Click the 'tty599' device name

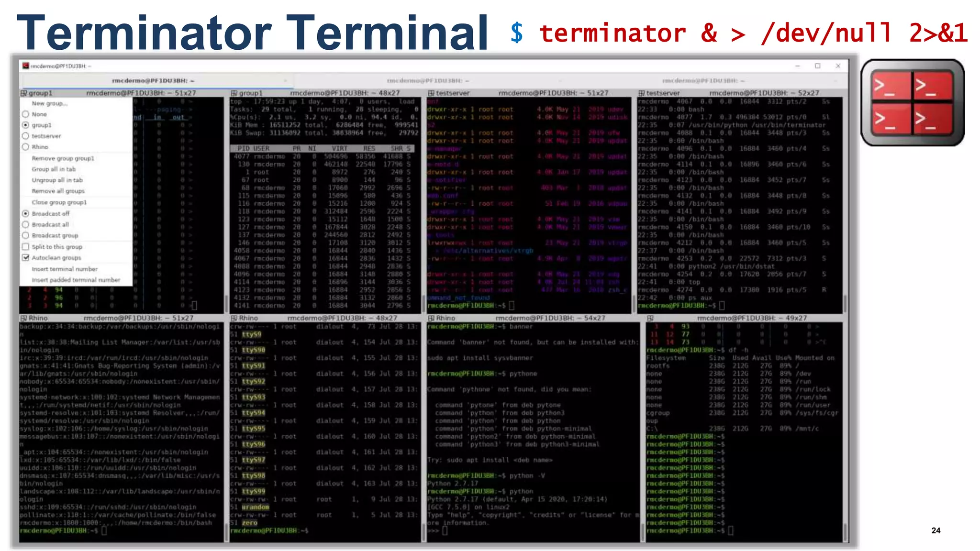pos(254,491)
